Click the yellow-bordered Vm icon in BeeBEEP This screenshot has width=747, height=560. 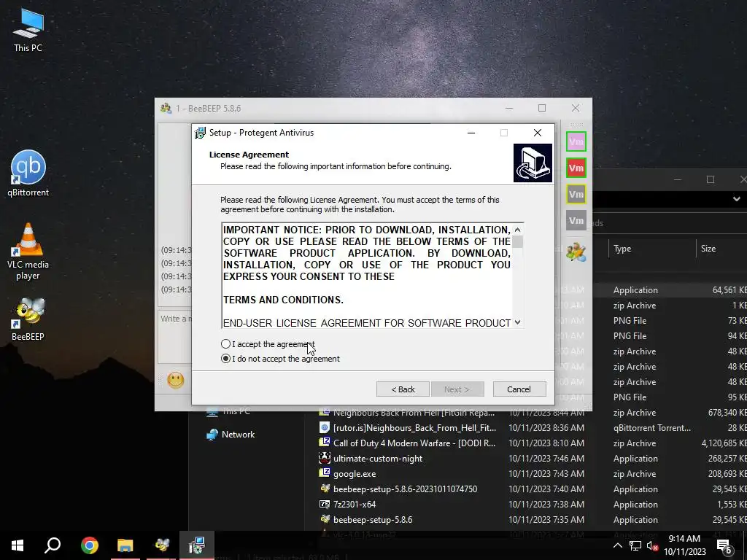576,194
